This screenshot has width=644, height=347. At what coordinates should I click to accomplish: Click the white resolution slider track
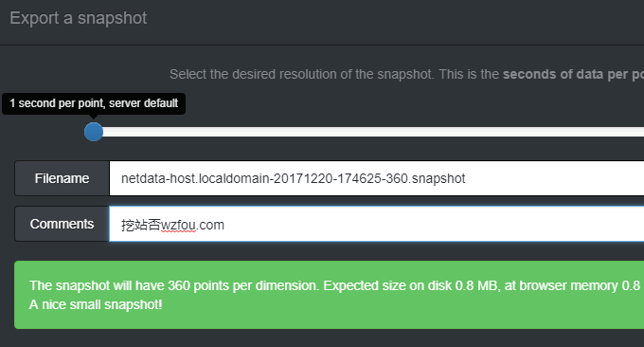[369, 132]
